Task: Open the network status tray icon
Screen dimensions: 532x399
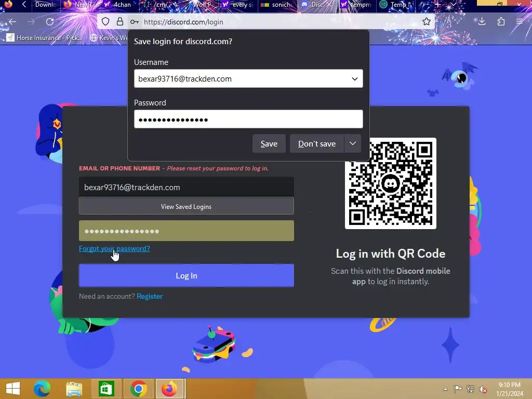Action: click(471, 389)
